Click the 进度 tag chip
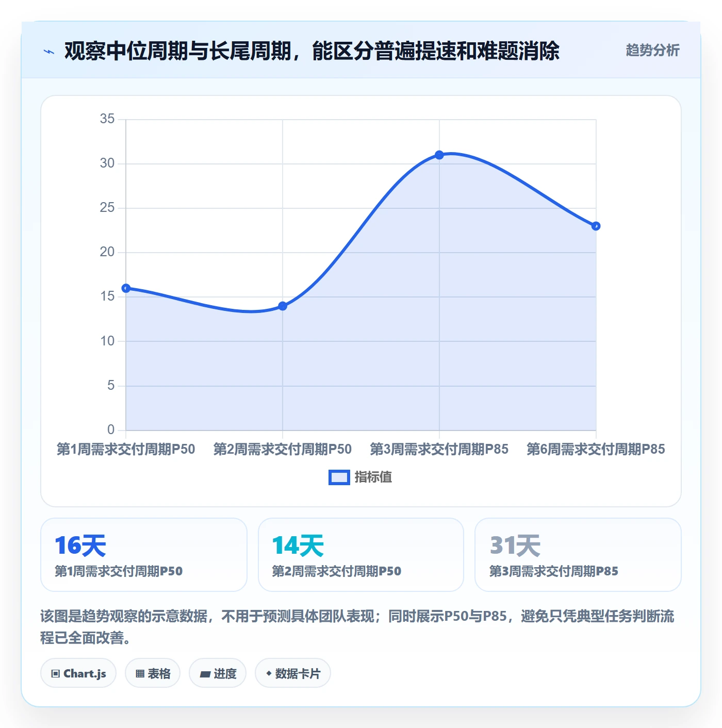The height and width of the screenshot is (728, 722). (218, 673)
